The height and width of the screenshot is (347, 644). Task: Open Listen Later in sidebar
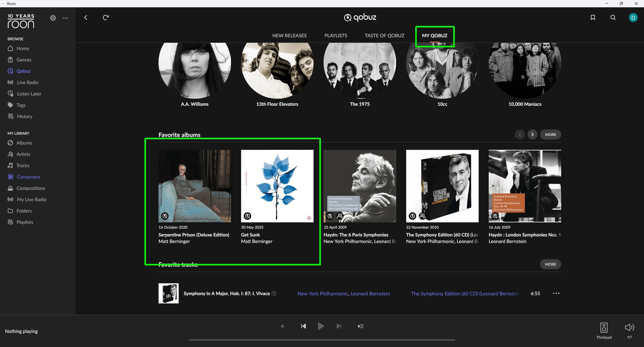coord(29,94)
